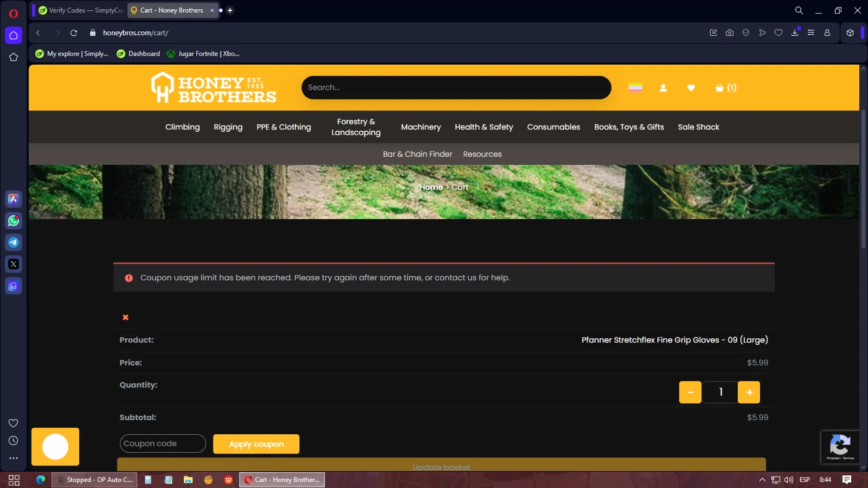Viewport: 868px width, 488px height.
Task: Click the site Search box
Action: [x=456, y=88]
